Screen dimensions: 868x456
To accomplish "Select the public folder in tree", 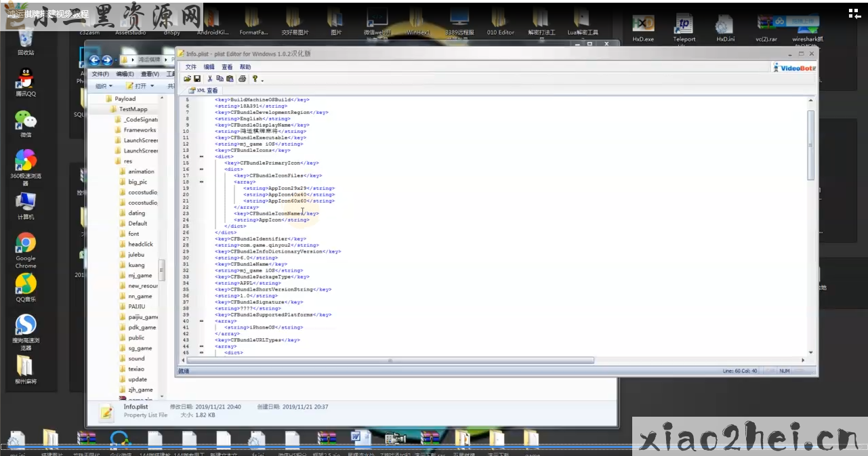I will pyautogui.click(x=131, y=337).
